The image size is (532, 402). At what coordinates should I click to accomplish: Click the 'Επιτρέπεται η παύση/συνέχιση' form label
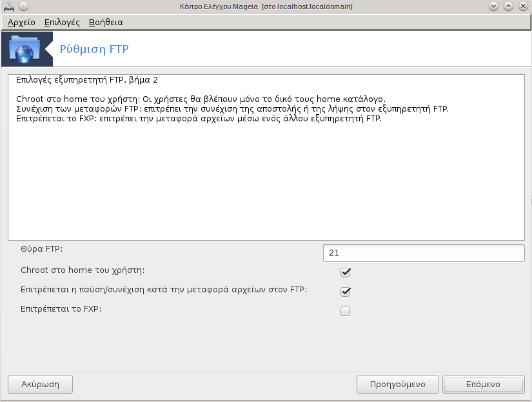pyautogui.click(x=164, y=290)
